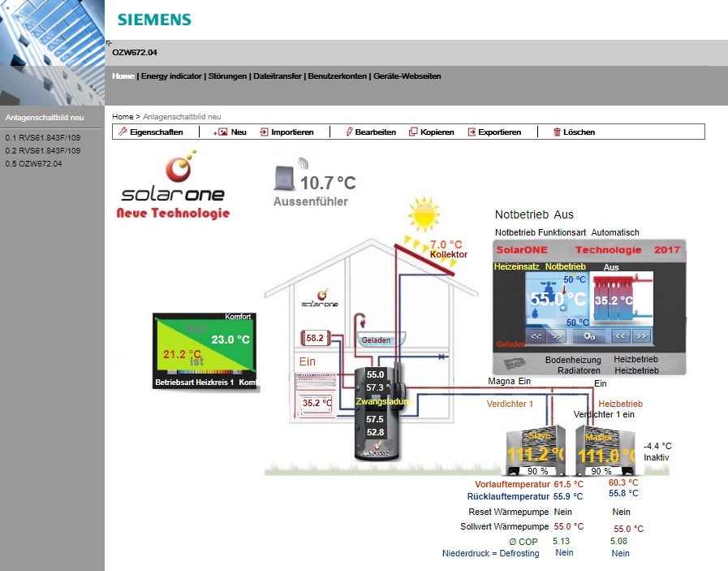Click the hot water 55.0 °C panel tile

point(557,299)
